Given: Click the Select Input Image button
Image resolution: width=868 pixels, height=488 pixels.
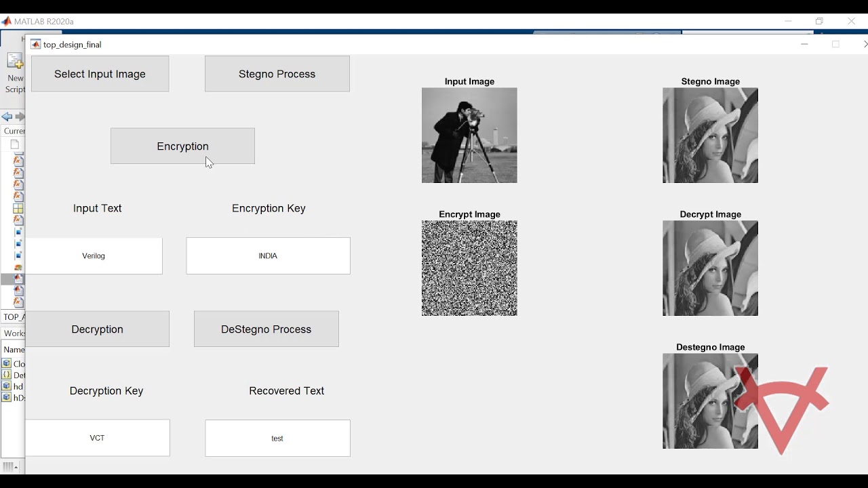Looking at the screenshot, I should [x=100, y=74].
